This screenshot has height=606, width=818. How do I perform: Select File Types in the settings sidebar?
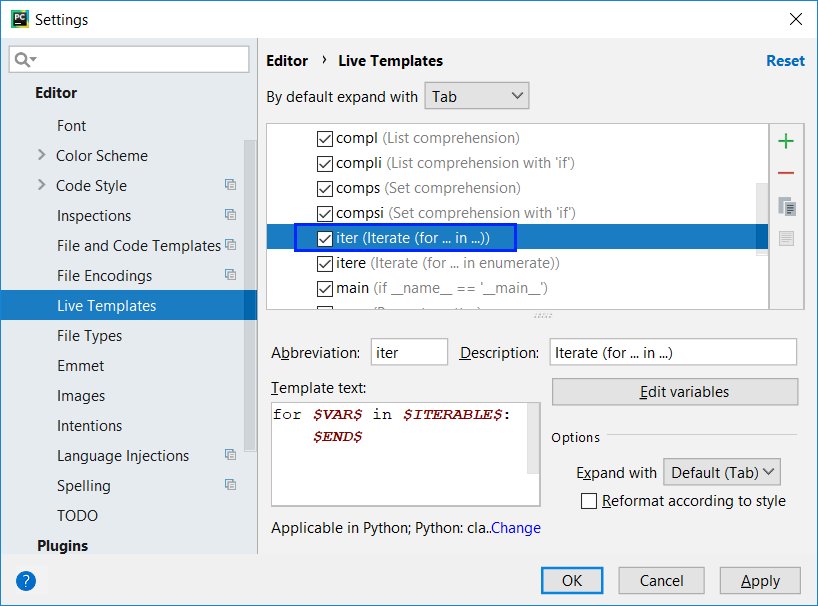point(89,336)
